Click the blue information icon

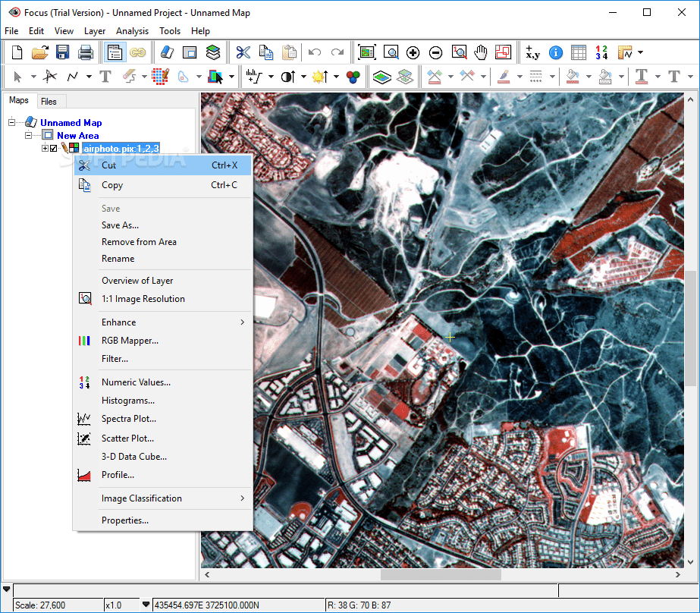(555, 52)
